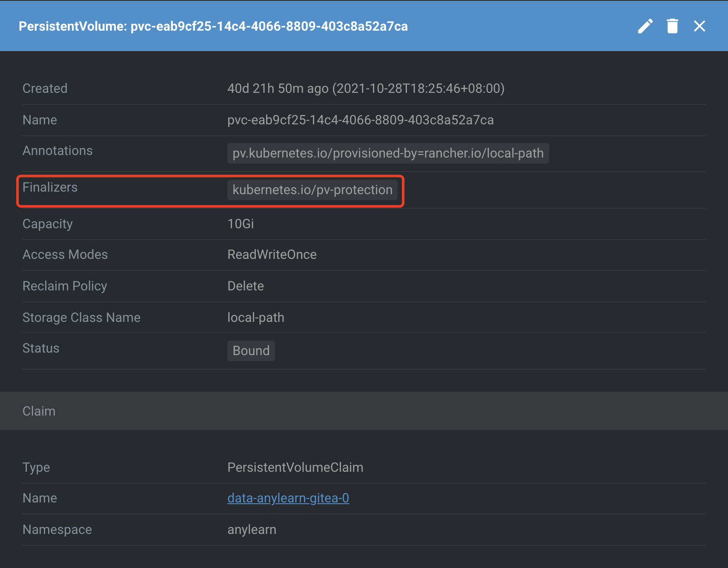Close the PersistentVolume details panel
The height and width of the screenshot is (568, 728).
point(699,26)
